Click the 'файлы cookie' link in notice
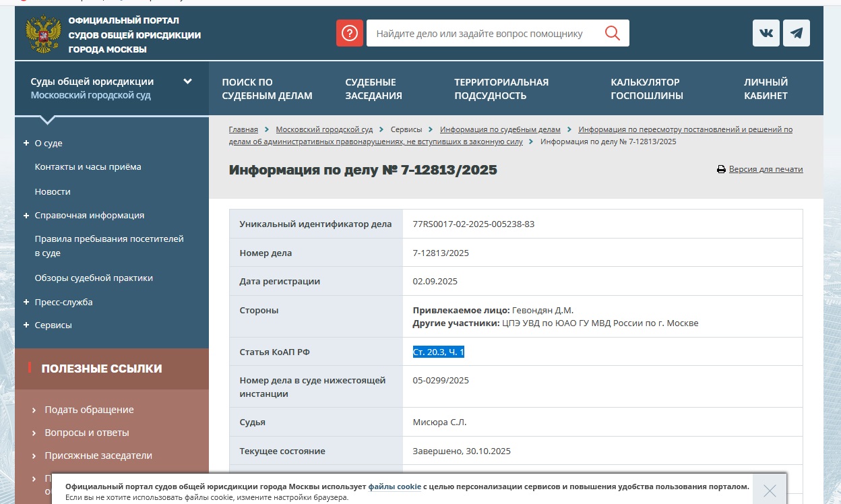The image size is (841, 504). (394, 486)
